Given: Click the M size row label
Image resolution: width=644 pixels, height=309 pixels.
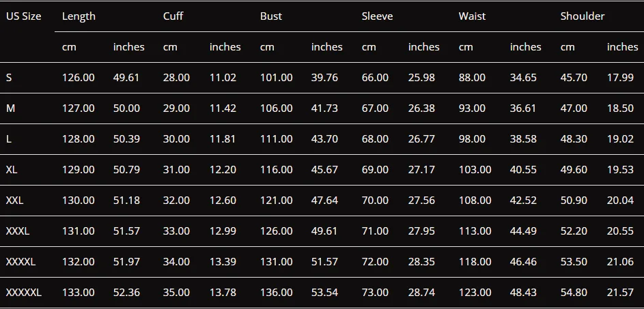Looking at the screenshot, I should pos(10,108).
